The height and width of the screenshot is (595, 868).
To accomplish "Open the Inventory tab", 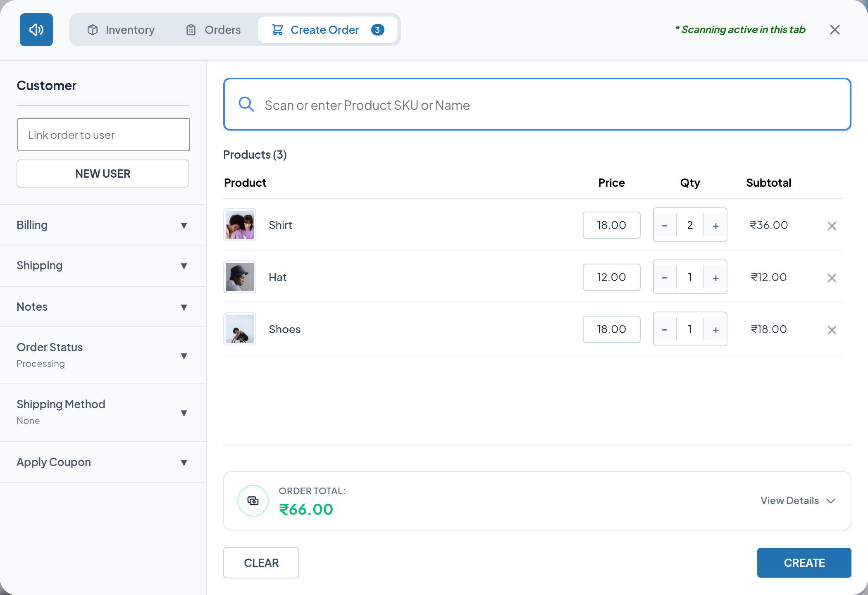I will [x=121, y=30].
